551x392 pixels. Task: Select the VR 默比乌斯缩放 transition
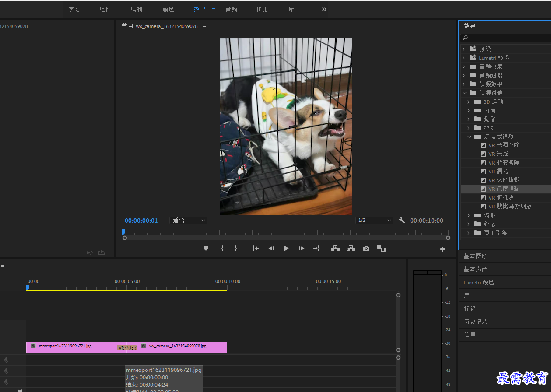(x=510, y=206)
